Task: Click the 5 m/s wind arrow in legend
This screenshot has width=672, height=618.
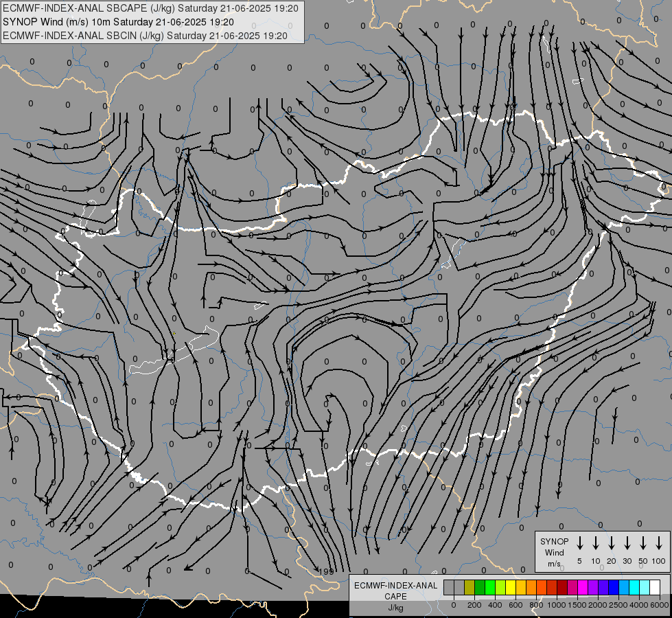Action: (580, 543)
